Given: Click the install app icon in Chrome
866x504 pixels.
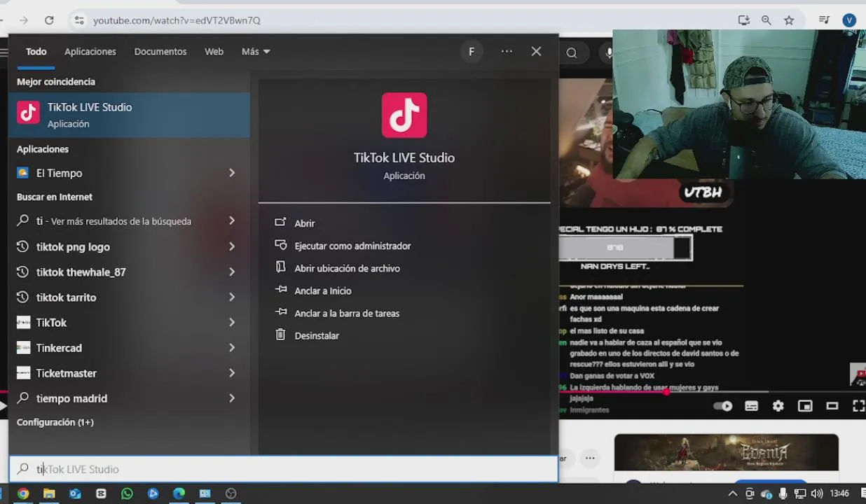Looking at the screenshot, I should click(744, 20).
